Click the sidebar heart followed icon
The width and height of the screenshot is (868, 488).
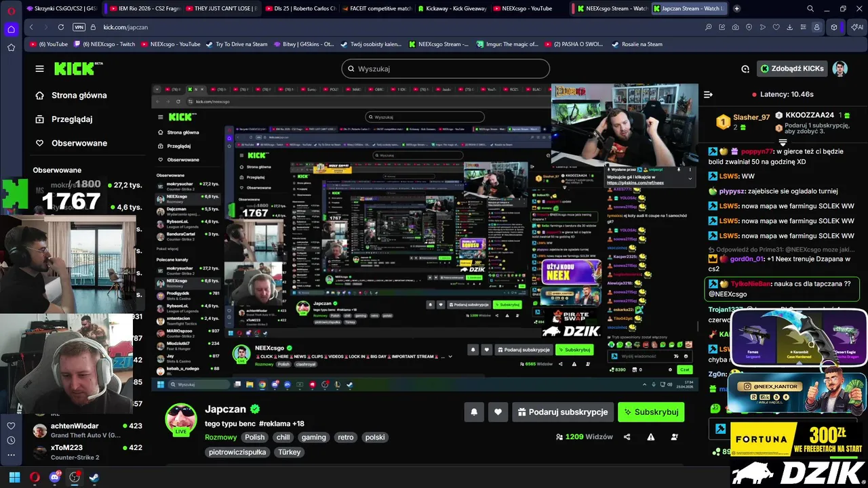tap(11, 426)
